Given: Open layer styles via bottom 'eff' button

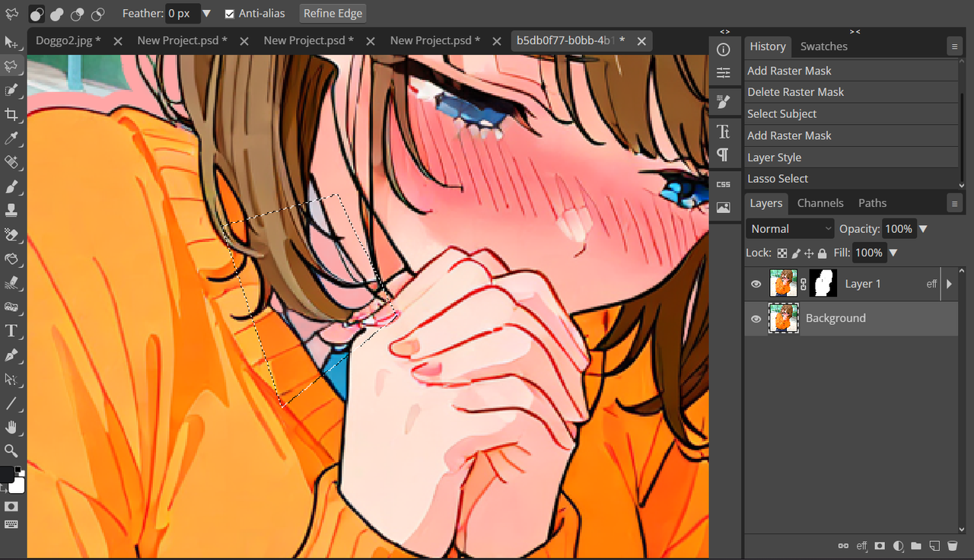Looking at the screenshot, I should tap(861, 546).
